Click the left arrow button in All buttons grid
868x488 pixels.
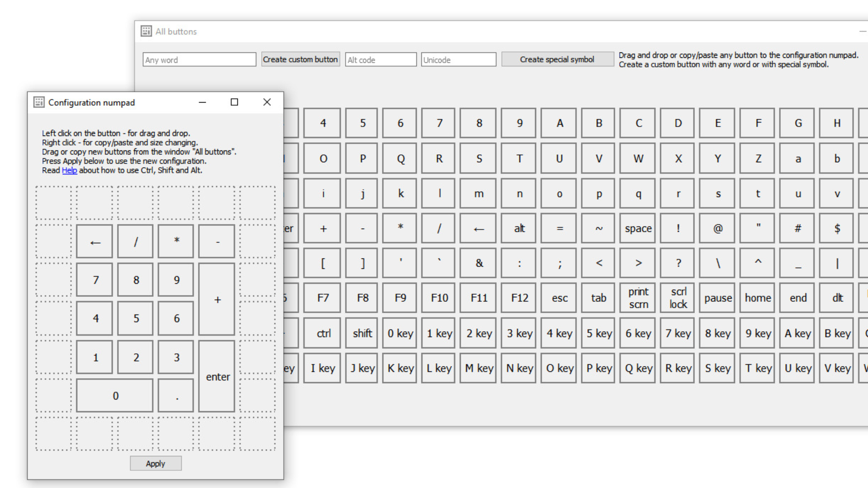click(479, 229)
